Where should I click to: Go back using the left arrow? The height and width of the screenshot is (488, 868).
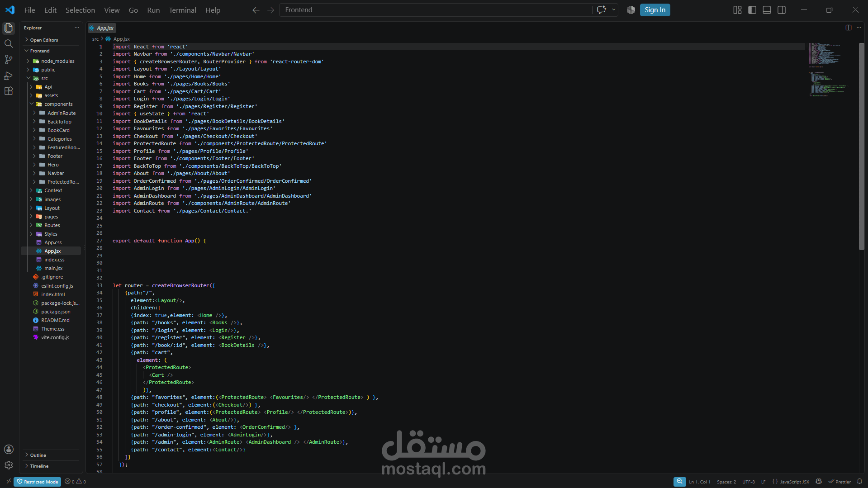256,10
